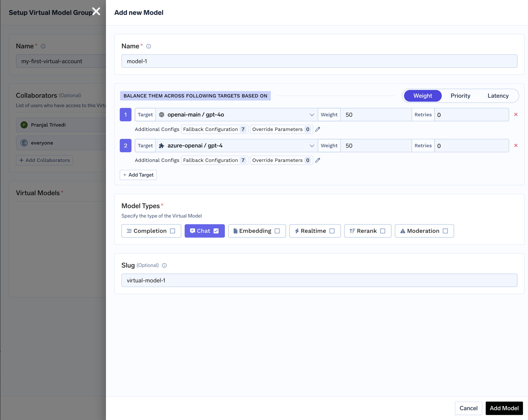The image size is (528, 420).
Task: Select the Latency balancing mode
Action: 498,96
